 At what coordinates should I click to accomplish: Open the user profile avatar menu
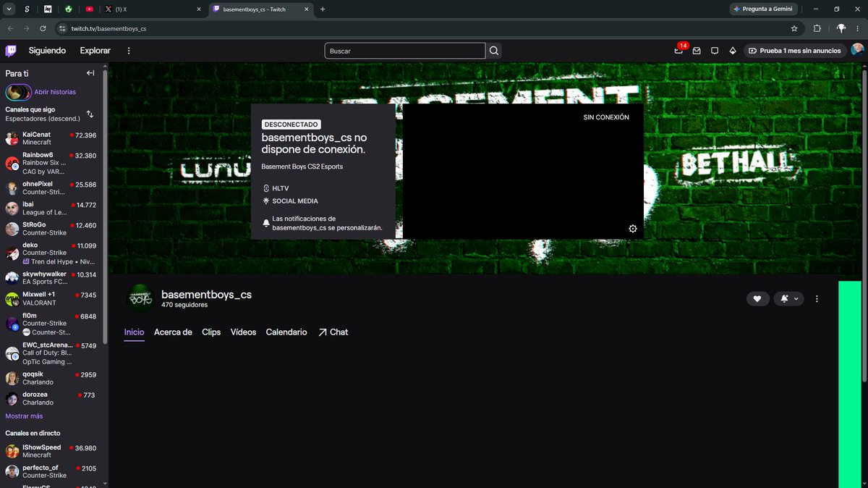tap(857, 51)
